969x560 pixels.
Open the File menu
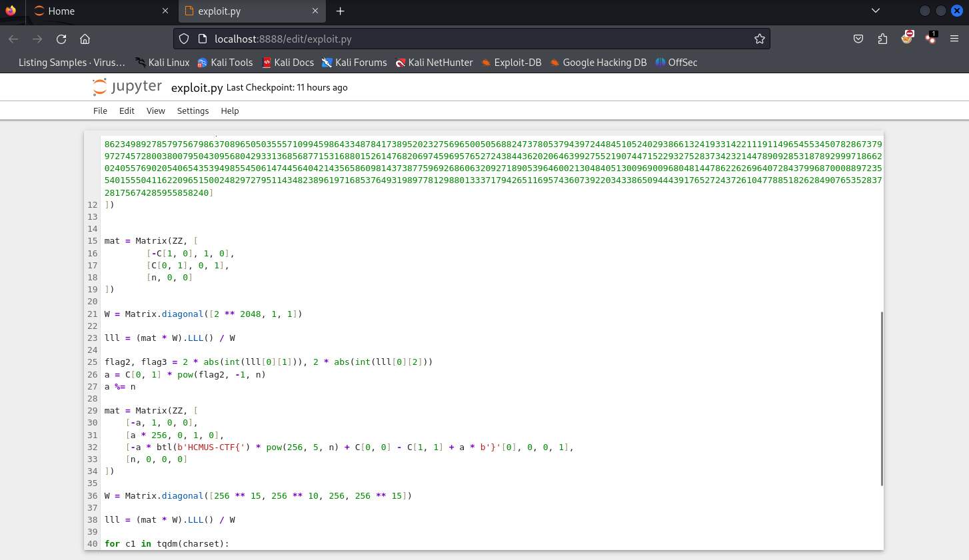pos(100,111)
